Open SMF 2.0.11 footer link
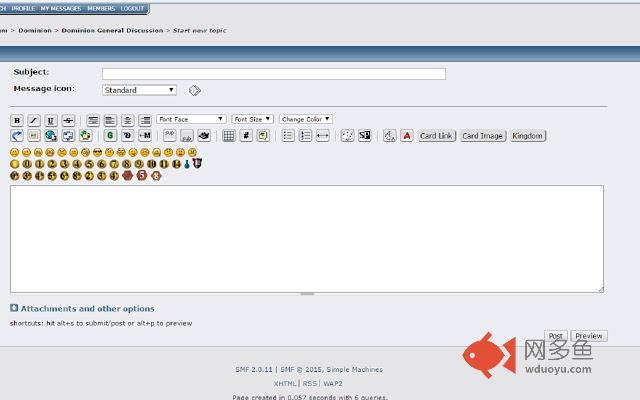Viewport: 640px width, 400px height. [253, 369]
